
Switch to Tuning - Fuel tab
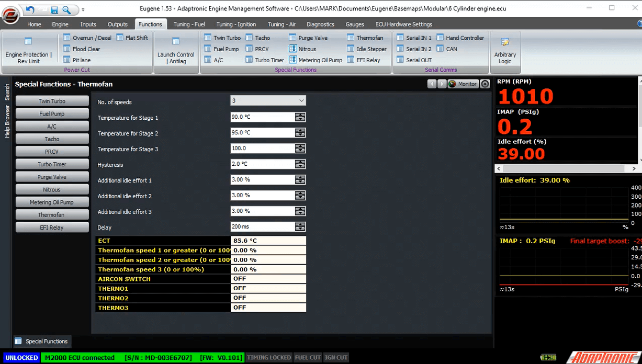pos(189,24)
